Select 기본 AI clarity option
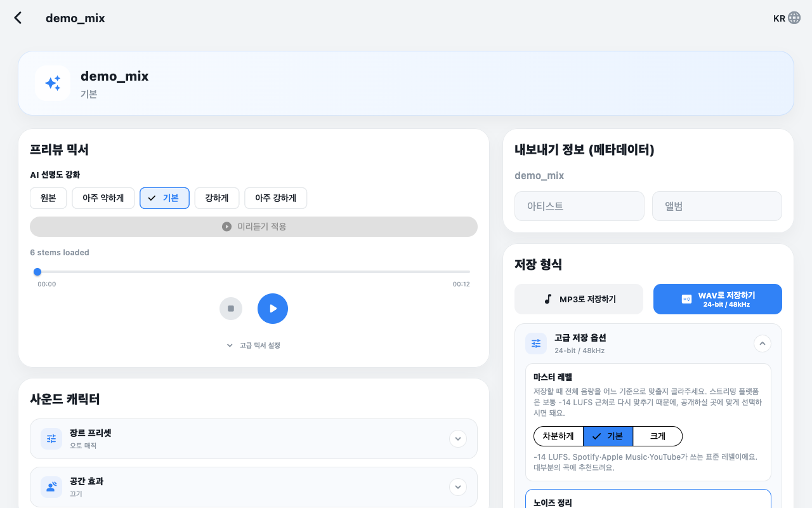Viewport: 812px width, 508px height. tap(164, 198)
